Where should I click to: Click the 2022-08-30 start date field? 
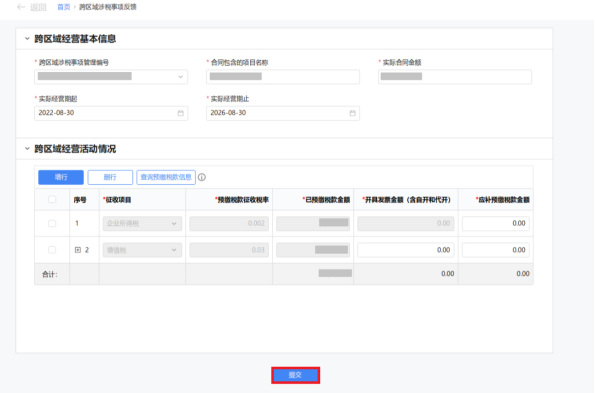pyautogui.click(x=111, y=113)
